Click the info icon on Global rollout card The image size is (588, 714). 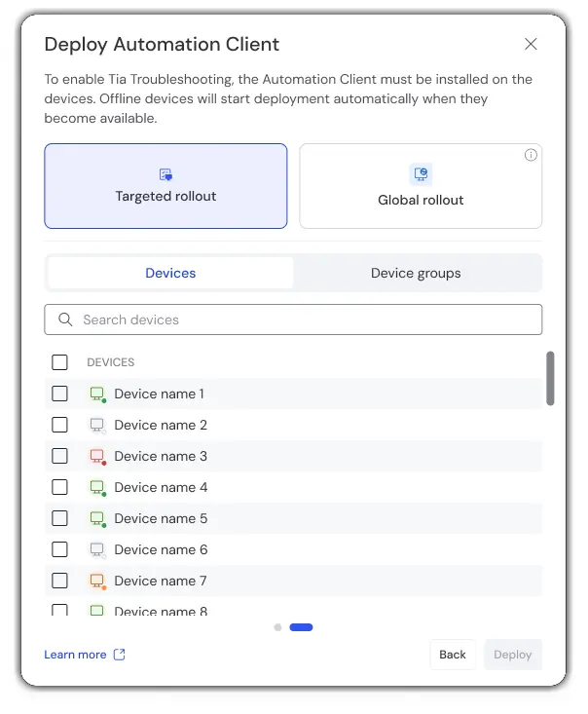click(x=531, y=155)
